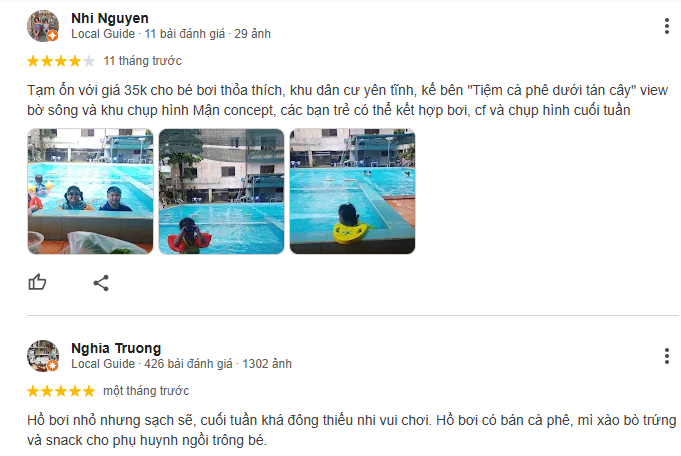Click Nghia Truong's profile avatar

43,356
